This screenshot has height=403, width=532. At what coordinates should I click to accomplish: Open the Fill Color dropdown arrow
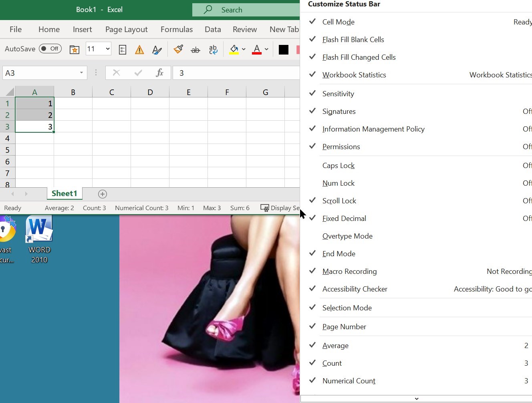tap(244, 49)
